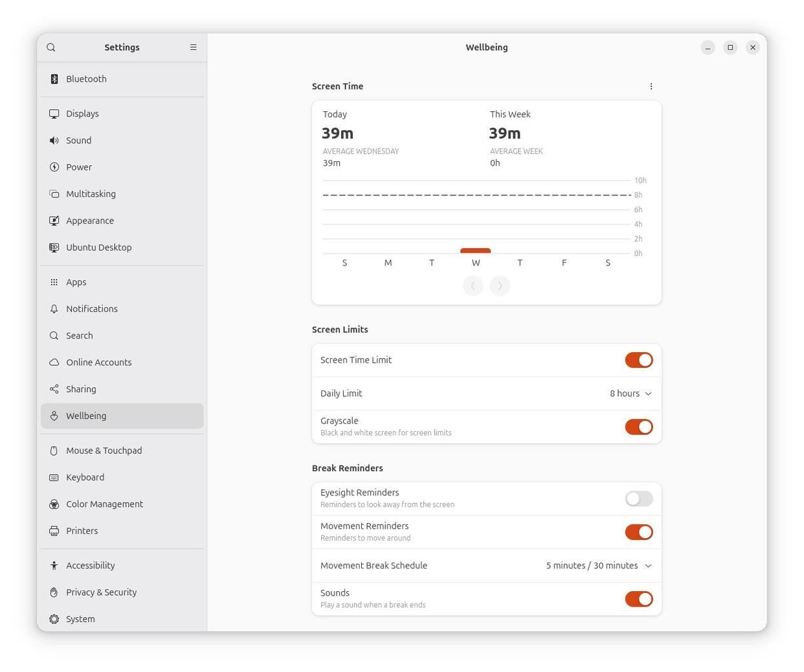Disable break Sounds switch
This screenshot has width=804, height=672.
click(639, 599)
